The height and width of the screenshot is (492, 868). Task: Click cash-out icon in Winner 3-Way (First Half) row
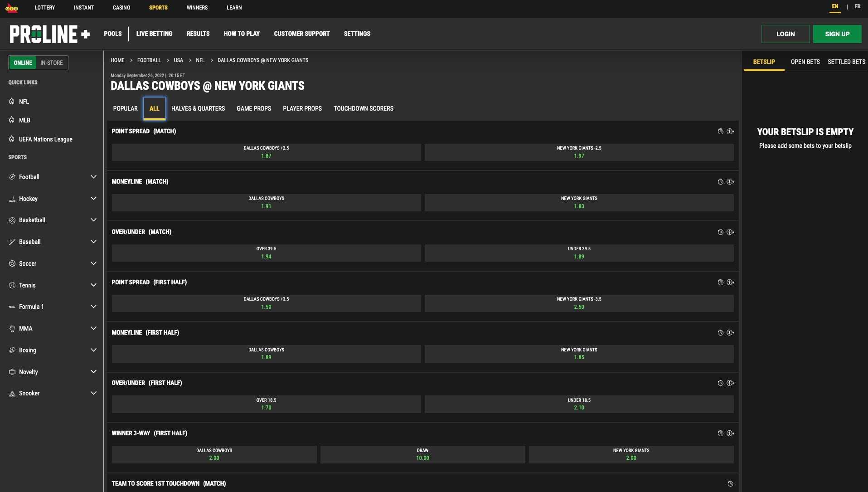pos(730,434)
